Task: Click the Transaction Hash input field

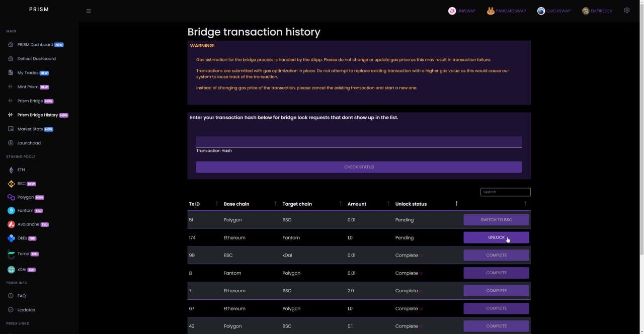Action: pos(359,142)
